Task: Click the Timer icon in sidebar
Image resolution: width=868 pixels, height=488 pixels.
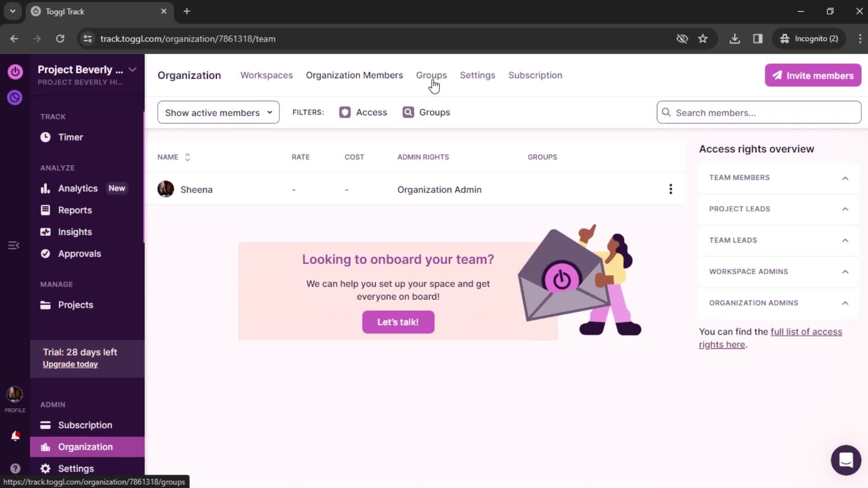Action: 46,137
